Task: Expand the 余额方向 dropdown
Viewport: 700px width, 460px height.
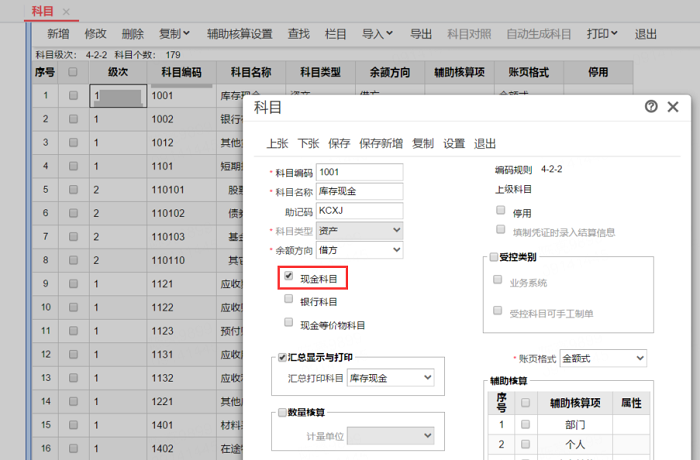Action: pos(360,250)
